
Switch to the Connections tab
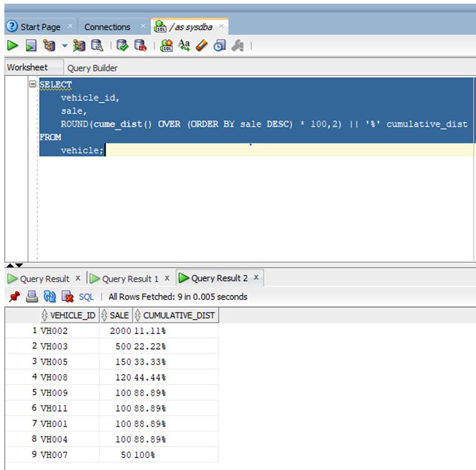click(x=107, y=27)
